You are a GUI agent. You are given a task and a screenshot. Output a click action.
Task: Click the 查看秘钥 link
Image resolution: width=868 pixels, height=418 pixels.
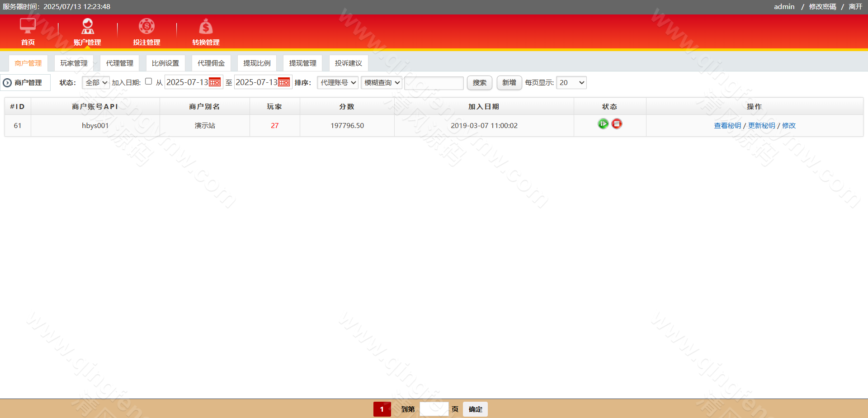point(727,126)
